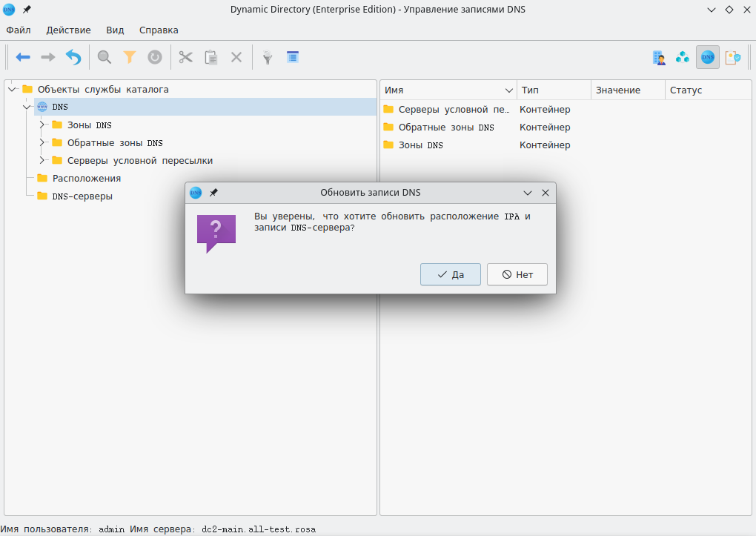Viewport: 756px width, 536px height.
Task: Confirm the update with Да button
Action: [x=451, y=274]
